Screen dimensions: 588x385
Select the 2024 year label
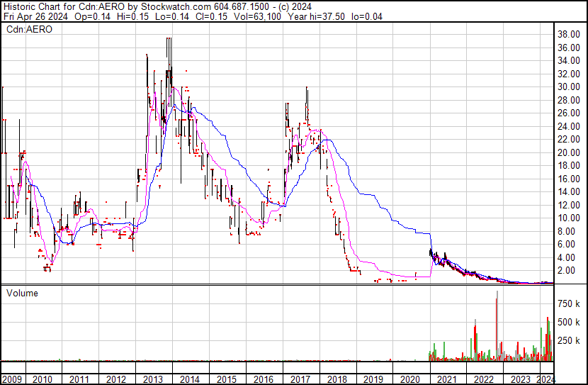coord(545,379)
